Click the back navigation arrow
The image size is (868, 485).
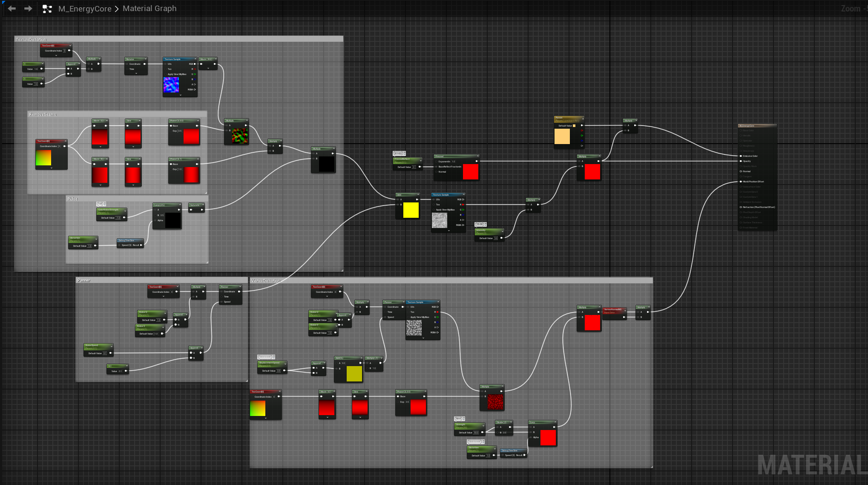12,9
